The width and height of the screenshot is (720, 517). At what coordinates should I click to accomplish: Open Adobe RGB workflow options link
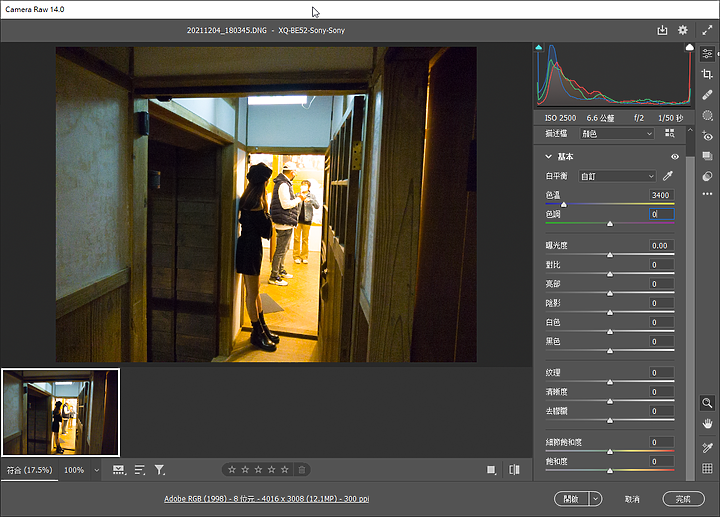click(x=267, y=499)
